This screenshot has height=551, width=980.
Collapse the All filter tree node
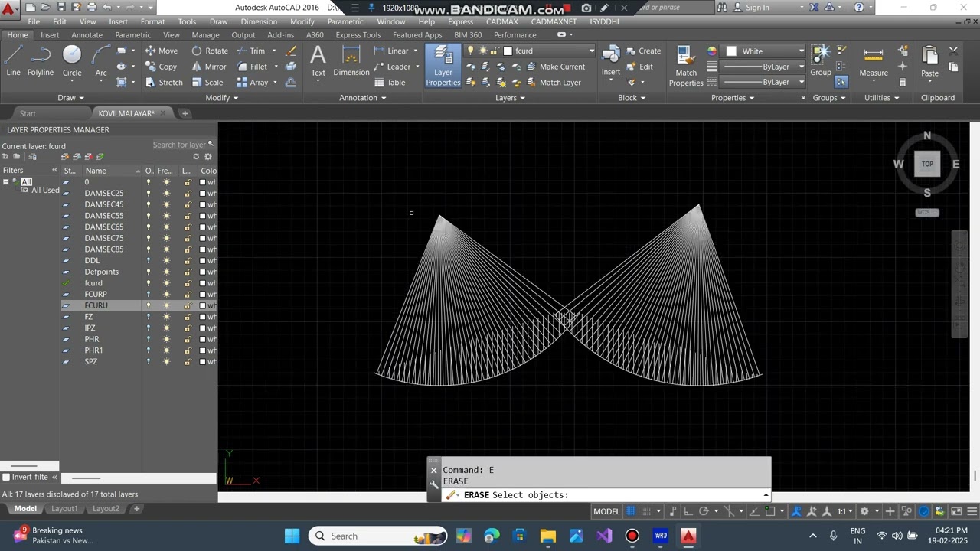(x=6, y=182)
